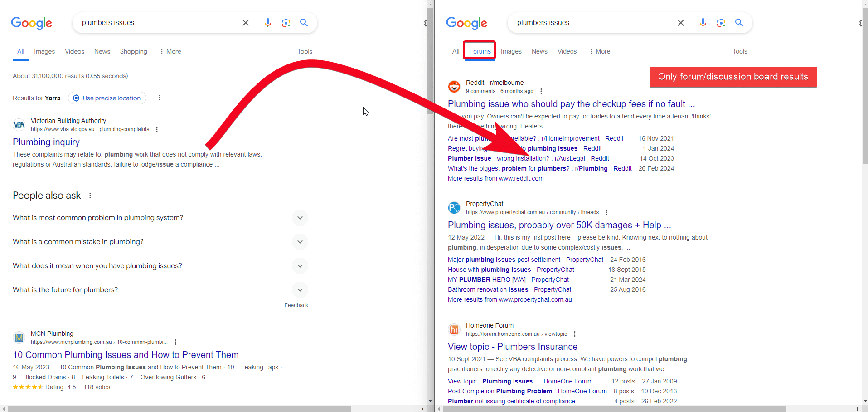Open three-dot menu on Victorian Building Authority result
The width and height of the screenshot is (868, 412).
click(x=156, y=129)
